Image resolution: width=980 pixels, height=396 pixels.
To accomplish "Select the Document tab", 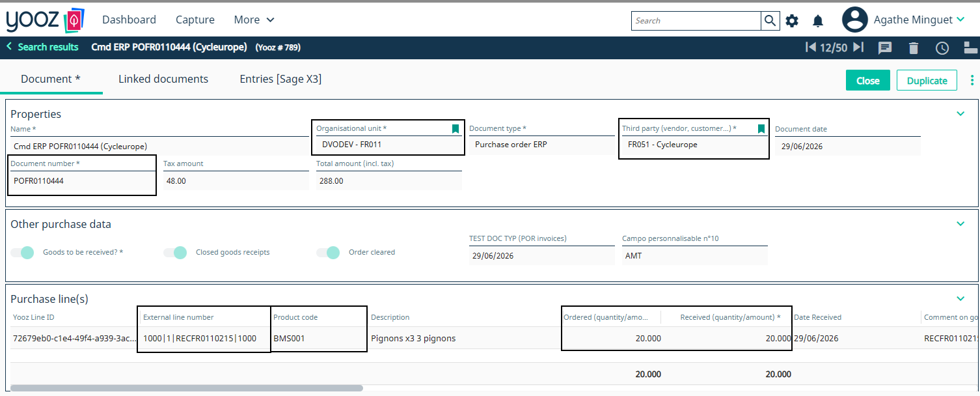I will (51, 79).
